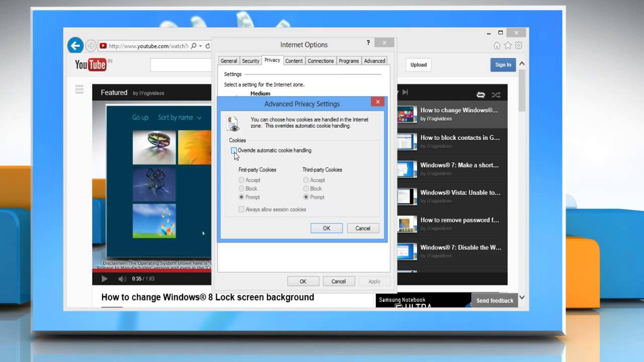
Task: Open playlist item How to remove password
Action: pos(452,224)
